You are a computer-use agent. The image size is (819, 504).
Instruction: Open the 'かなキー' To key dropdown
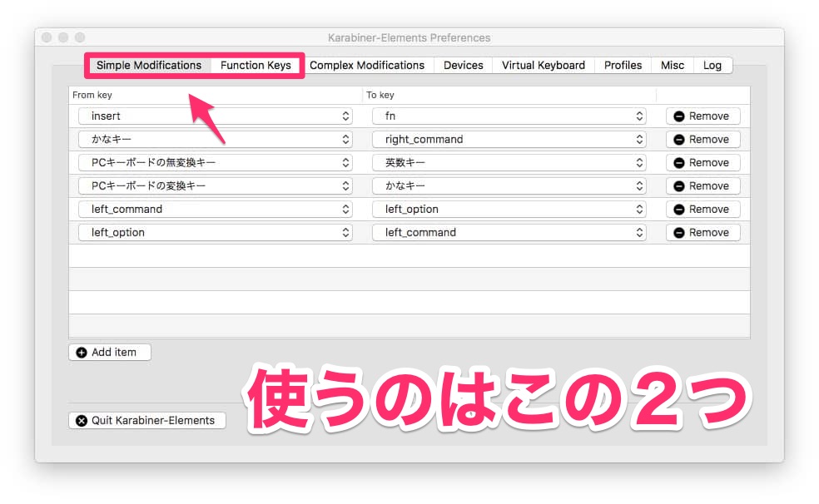509,185
